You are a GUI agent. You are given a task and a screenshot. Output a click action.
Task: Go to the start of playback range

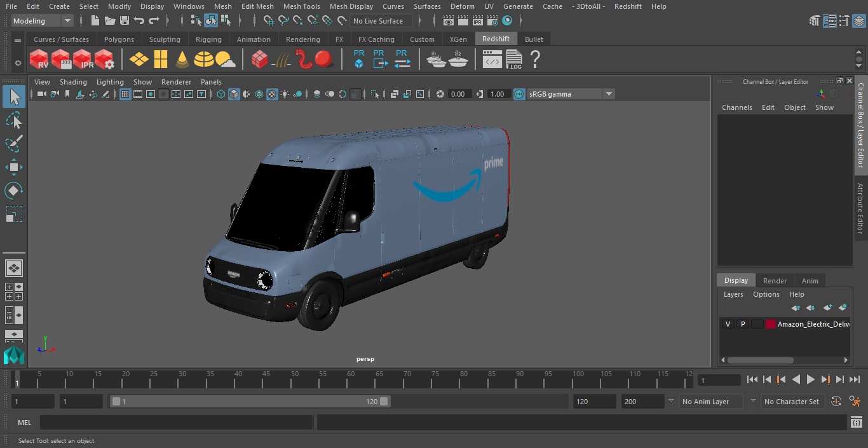click(752, 380)
